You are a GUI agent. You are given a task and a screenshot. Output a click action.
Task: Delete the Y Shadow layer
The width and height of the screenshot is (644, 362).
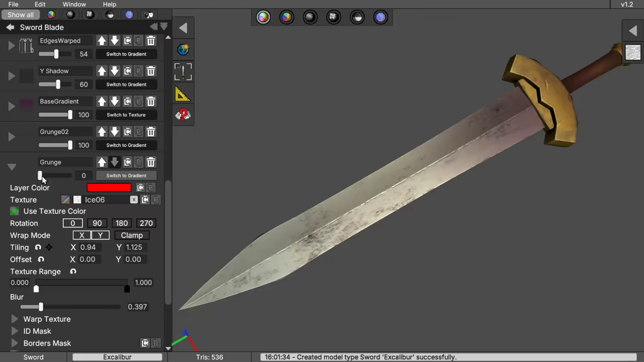tap(151, 71)
